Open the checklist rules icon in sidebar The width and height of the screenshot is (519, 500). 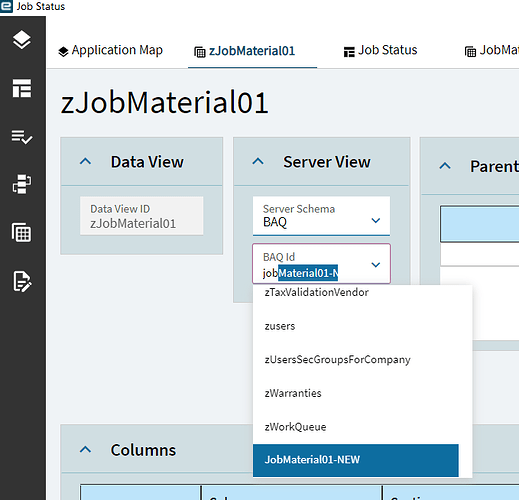tap(22, 137)
